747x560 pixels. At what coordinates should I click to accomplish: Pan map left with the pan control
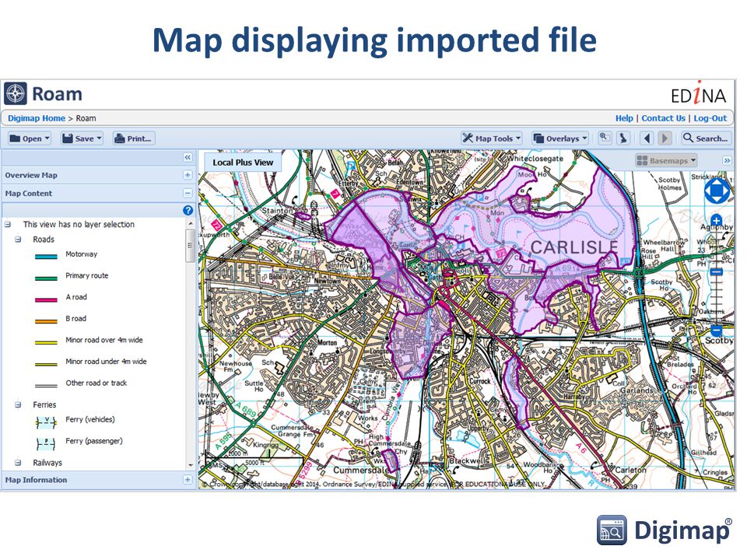pos(709,191)
